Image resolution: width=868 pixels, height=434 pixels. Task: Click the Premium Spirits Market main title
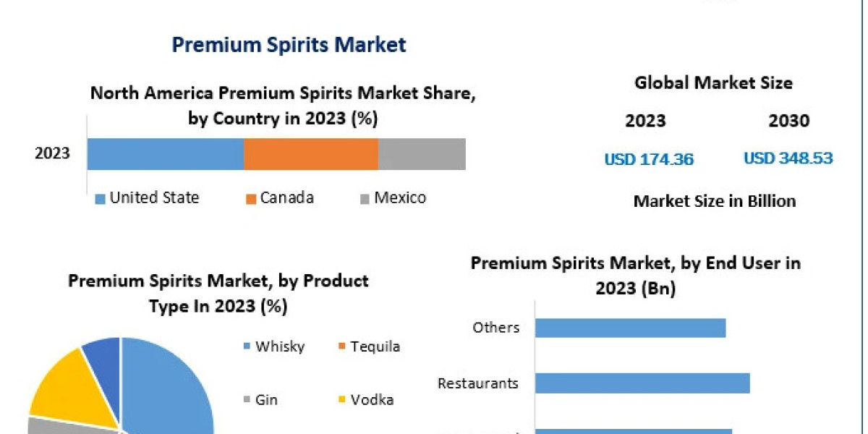289,45
